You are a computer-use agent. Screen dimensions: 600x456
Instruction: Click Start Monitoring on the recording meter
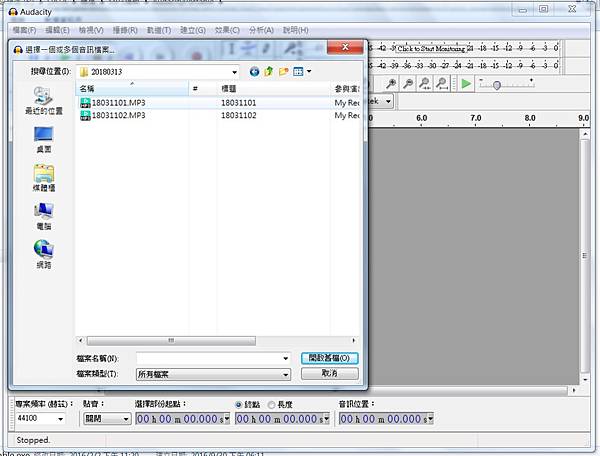coord(431,49)
